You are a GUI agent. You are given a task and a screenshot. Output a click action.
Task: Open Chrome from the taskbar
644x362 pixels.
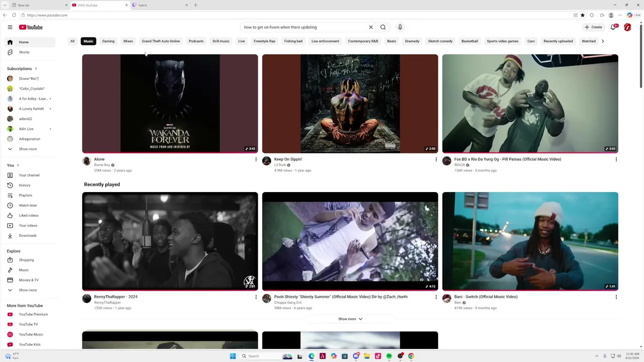pos(411,356)
